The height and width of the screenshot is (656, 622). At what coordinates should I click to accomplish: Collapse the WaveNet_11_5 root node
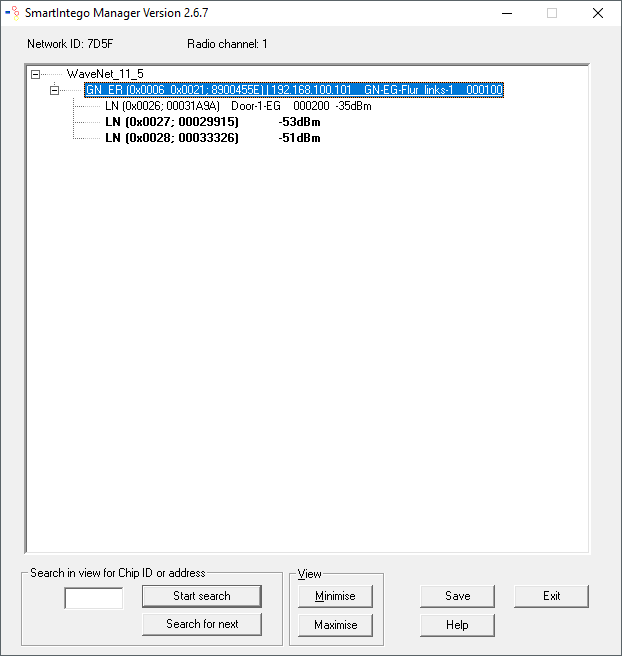tap(36, 74)
